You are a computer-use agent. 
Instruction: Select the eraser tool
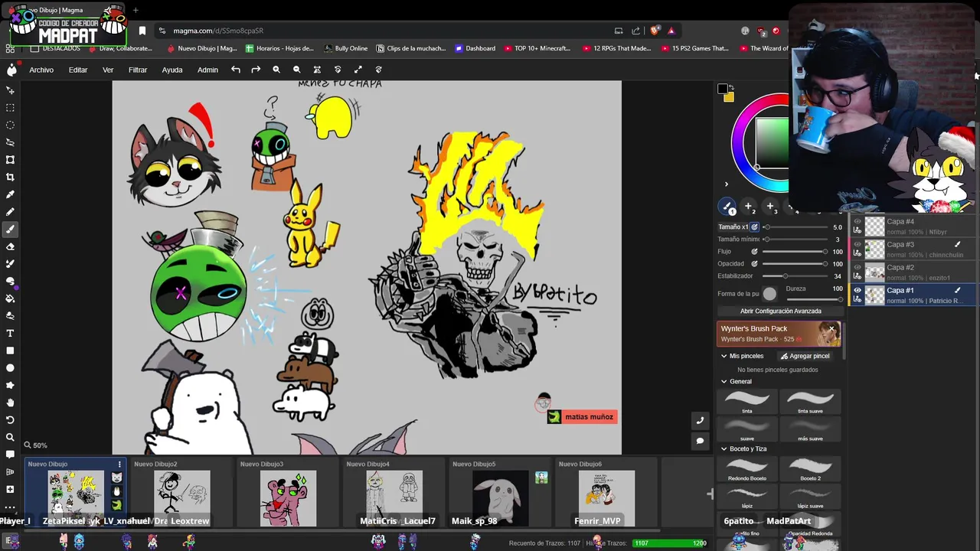pyautogui.click(x=10, y=246)
